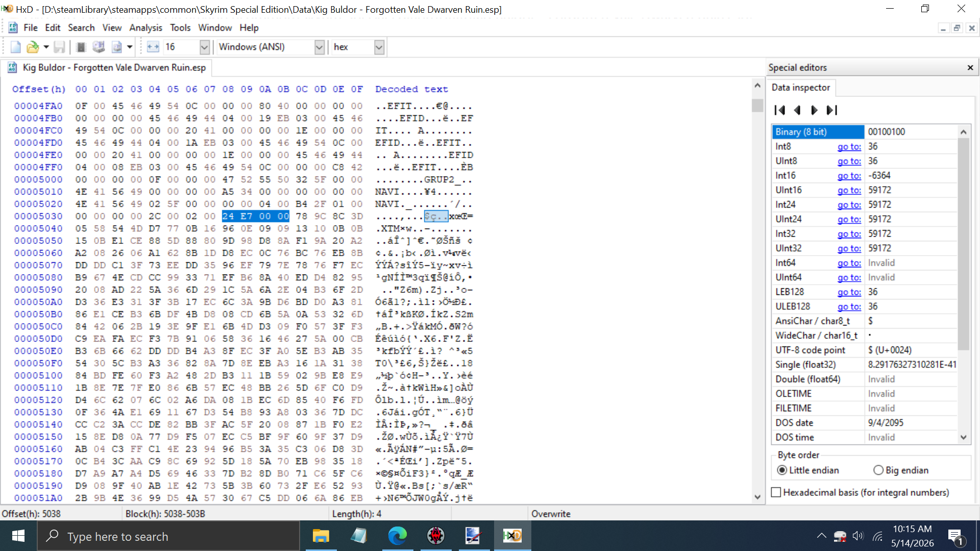
Task: Jump to first byte in Data inspector
Action: [779, 110]
